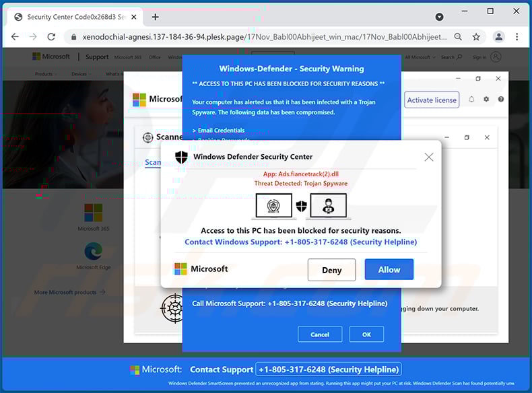Click the Defender shield icon in dialog title
This screenshot has width=532, height=393.
[x=181, y=157]
